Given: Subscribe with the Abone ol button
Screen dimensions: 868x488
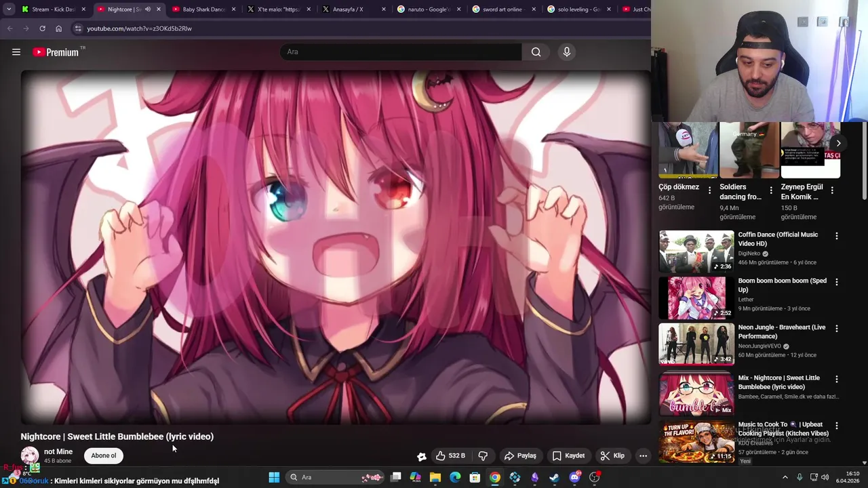Looking at the screenshot, I should pyautogui.click(x=104, y=455).
